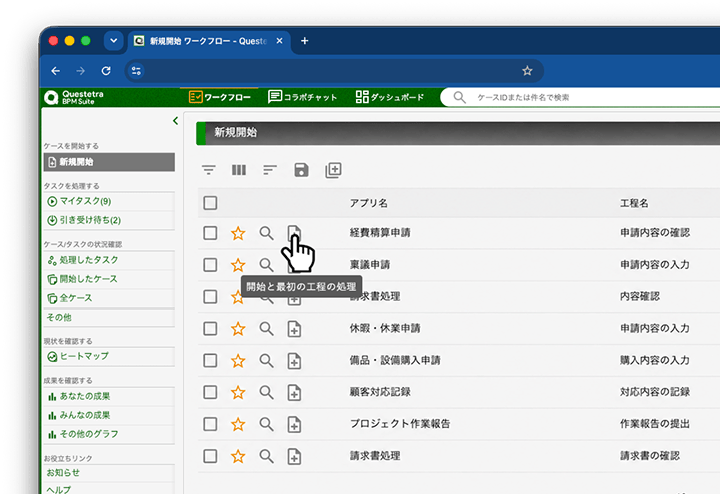Expand the その他 sidebar section
Viewport: 720px width, 494px height.
pyautogui.click(x=109, y=317)
